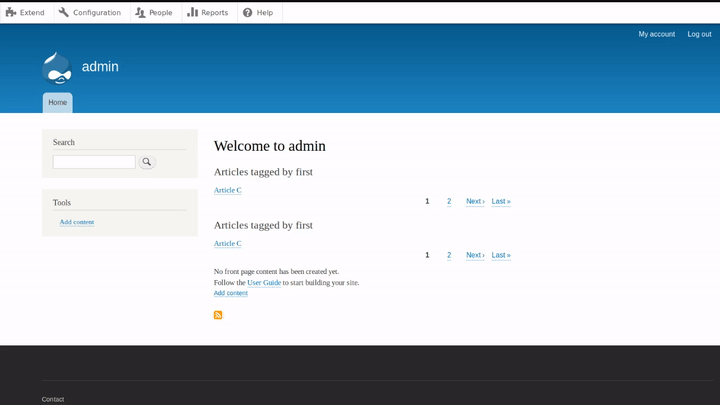720x405 pixels.
Task: Click the admin site name
Action: 100,67
